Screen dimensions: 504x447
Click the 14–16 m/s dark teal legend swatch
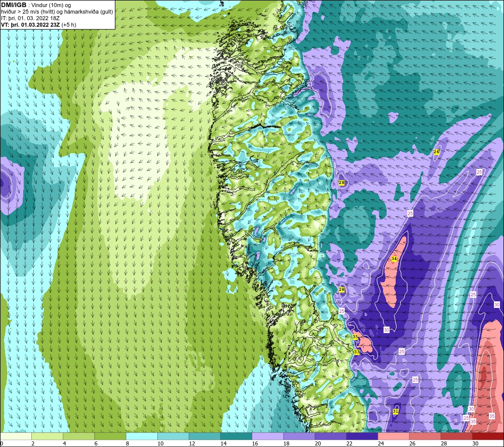236,436
